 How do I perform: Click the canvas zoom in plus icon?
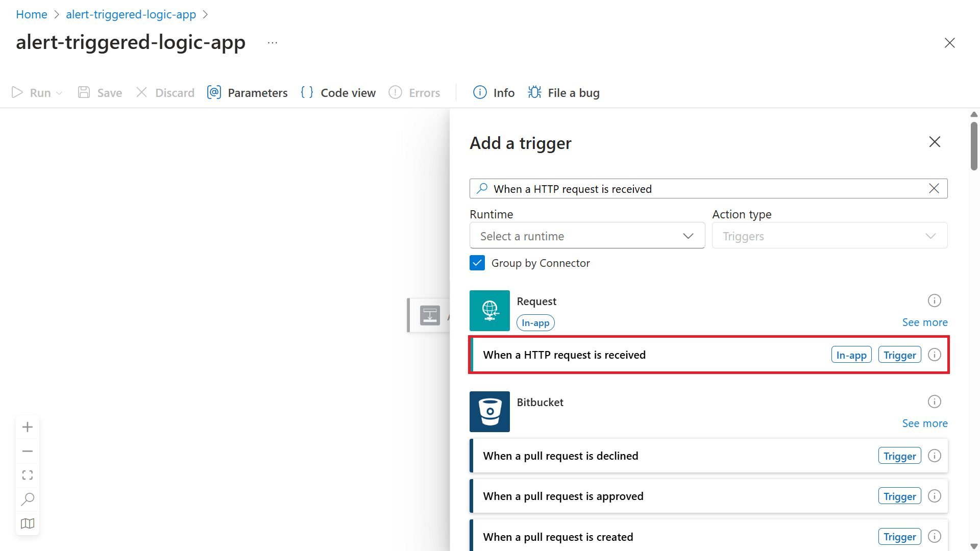(28, 427)
